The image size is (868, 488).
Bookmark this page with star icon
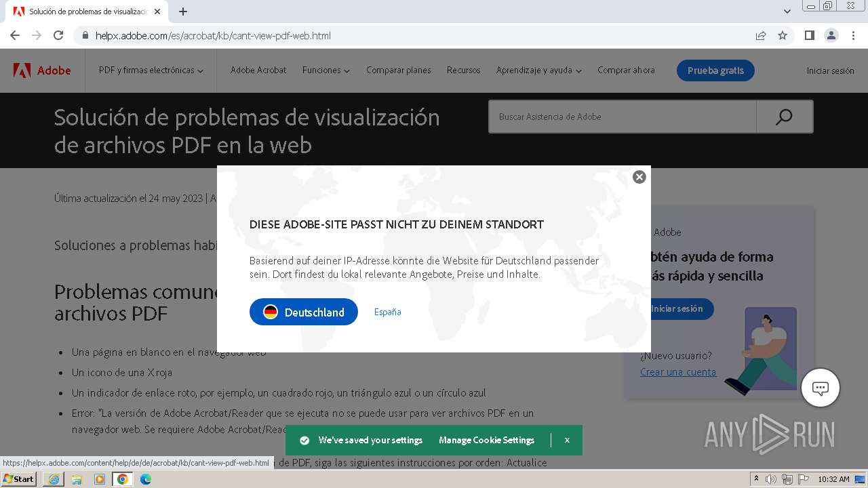pos(783,35)
